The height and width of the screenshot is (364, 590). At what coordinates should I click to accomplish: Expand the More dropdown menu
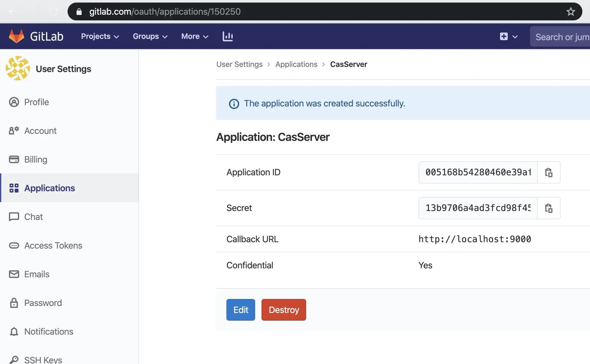[195, 36]
